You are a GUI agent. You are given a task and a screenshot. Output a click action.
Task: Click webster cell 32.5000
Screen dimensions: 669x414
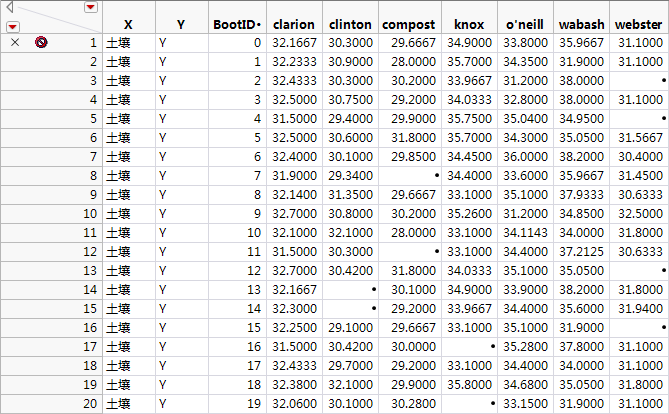tap(640, 213)
